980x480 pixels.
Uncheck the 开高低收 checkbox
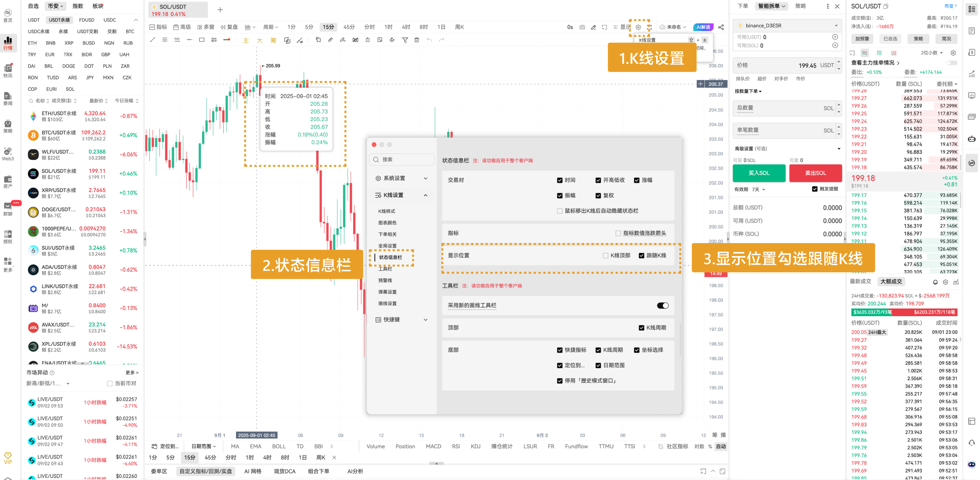pyautogui.click(x=598, y=180)
